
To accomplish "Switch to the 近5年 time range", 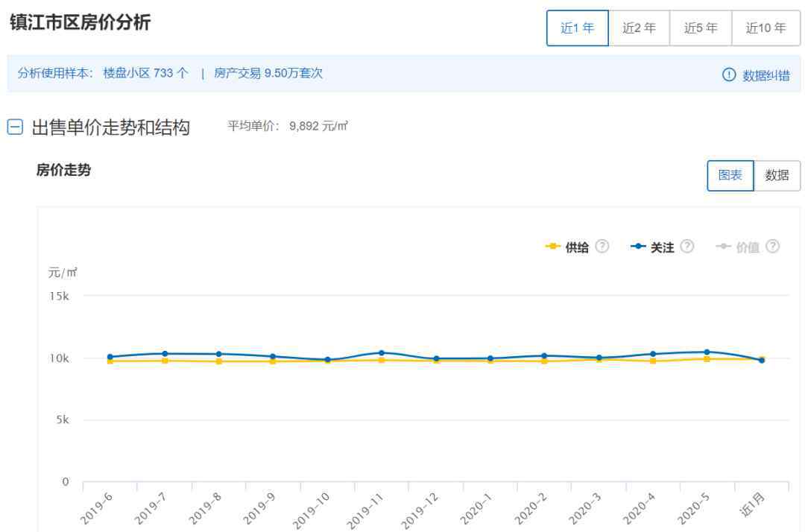I will tap(701, 28).
